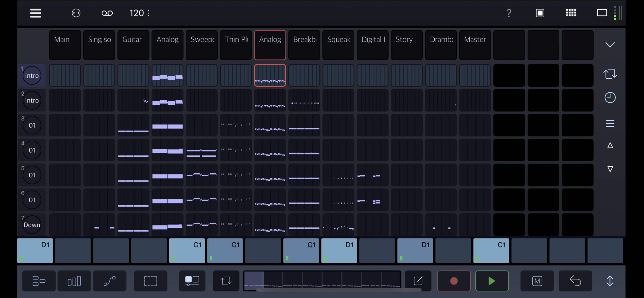Viewport: 644px width, 298px height.
Task: Expand panel with vertical double arrow
Action: [610, 281]
